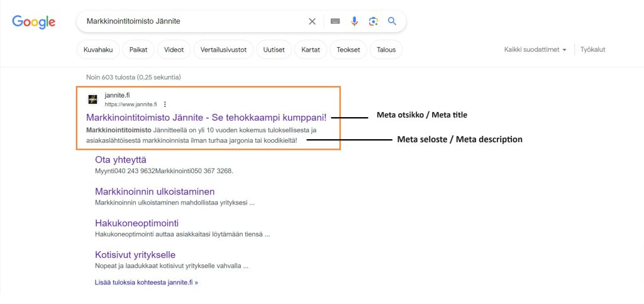The image size is (644, 304).
Task: Select the Videot filter
Action: click(x=174, y=50)
